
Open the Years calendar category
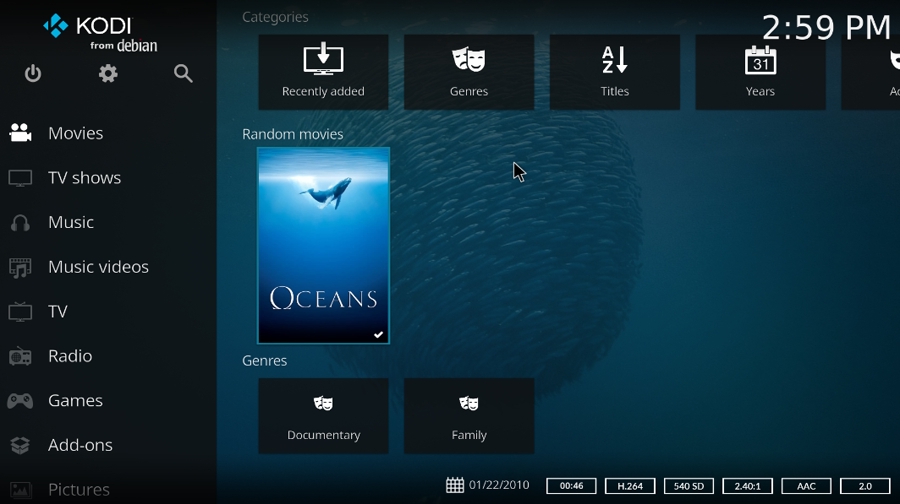[760, 72]
